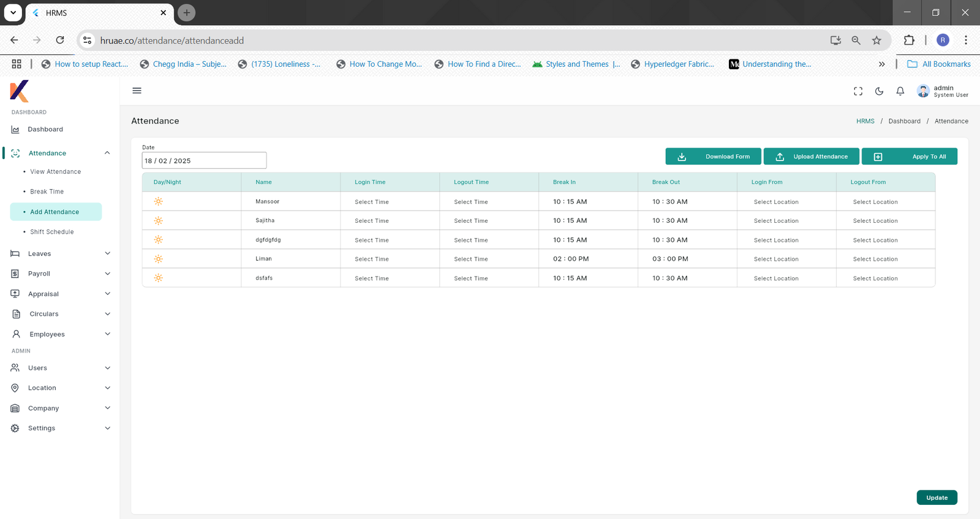Select Add Attendance submenu item
This screenshot has height=519, width=980.
pyautogui.click(x=56, y=212)
